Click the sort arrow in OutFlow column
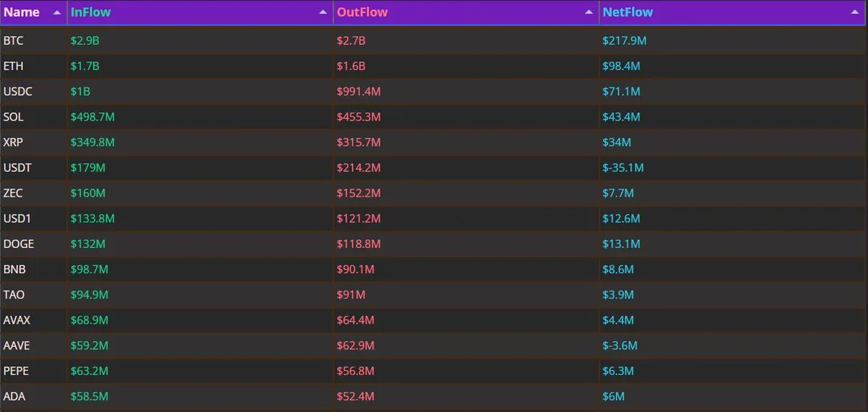This screenshot has height=412, width=868. [589, 13]
